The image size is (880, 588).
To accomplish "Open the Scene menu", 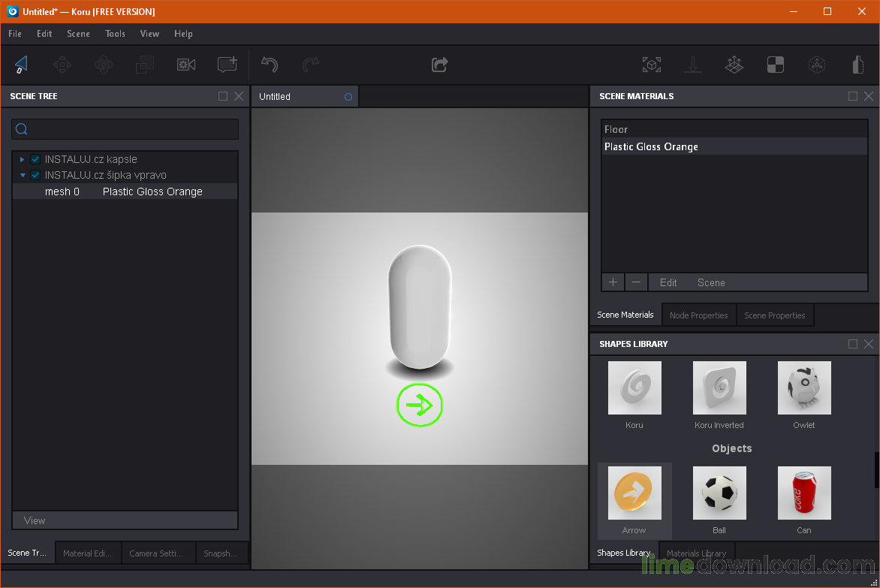I will coord(78,34).
